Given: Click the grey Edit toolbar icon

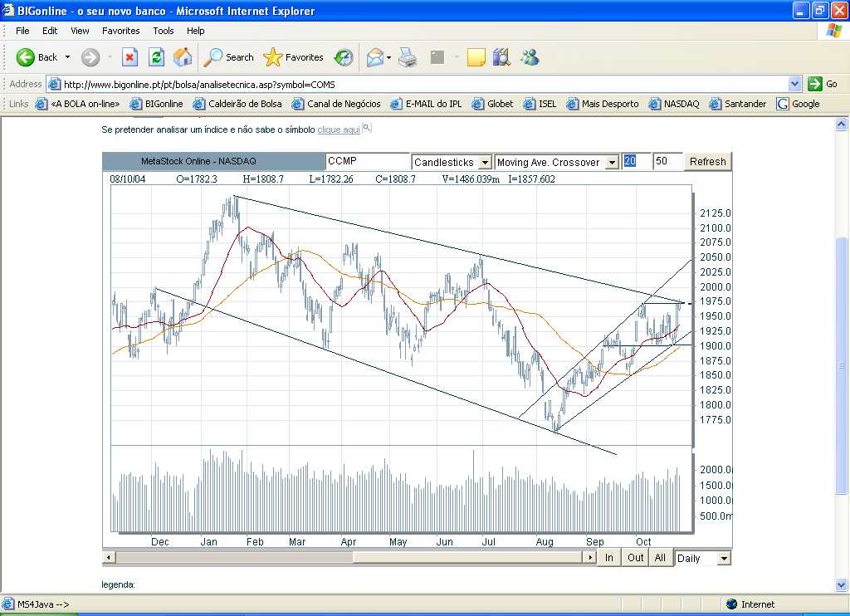Looking at the screenshot, I should point(437,57).
